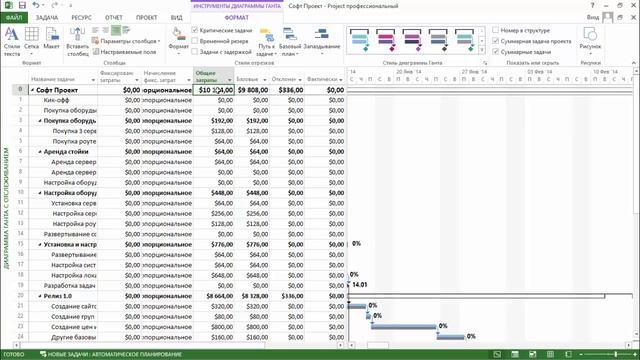Collapse Релиз 1.0 summary task
The height and width of the screenshot is (360, 640).
(40, 296)
